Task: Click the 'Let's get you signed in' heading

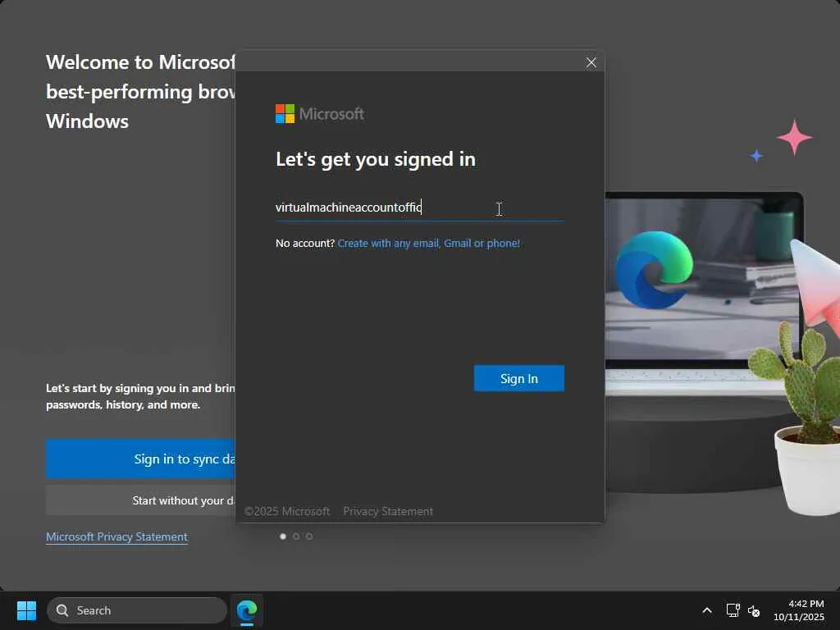Action: pos(376,159)
